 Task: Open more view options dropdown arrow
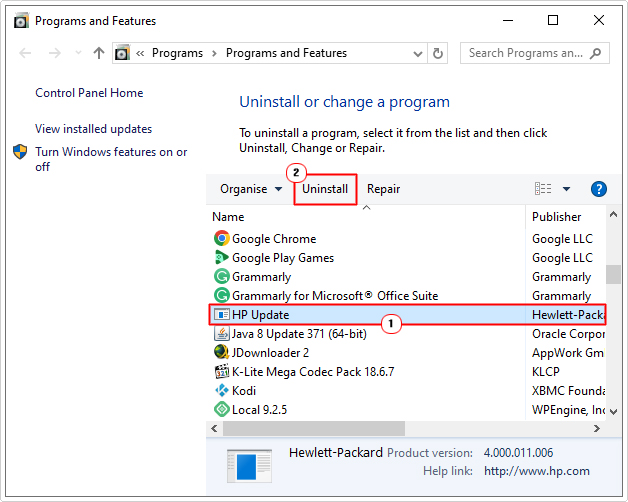click(x=566, y=189)
